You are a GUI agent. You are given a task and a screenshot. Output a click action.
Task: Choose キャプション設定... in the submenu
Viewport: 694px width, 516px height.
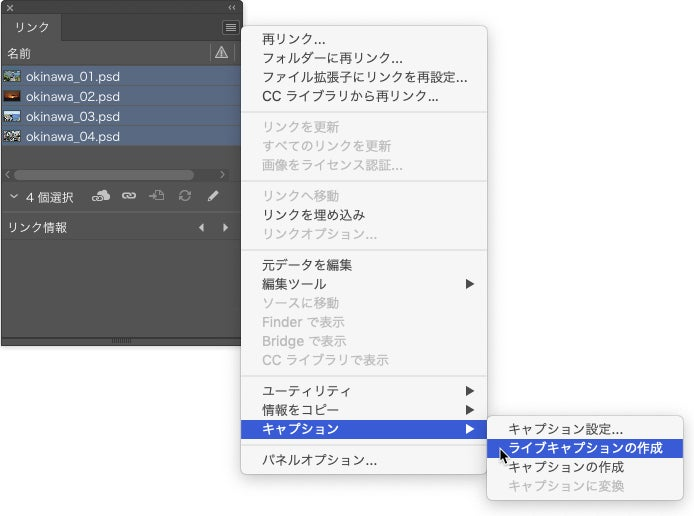pos(585,429)
